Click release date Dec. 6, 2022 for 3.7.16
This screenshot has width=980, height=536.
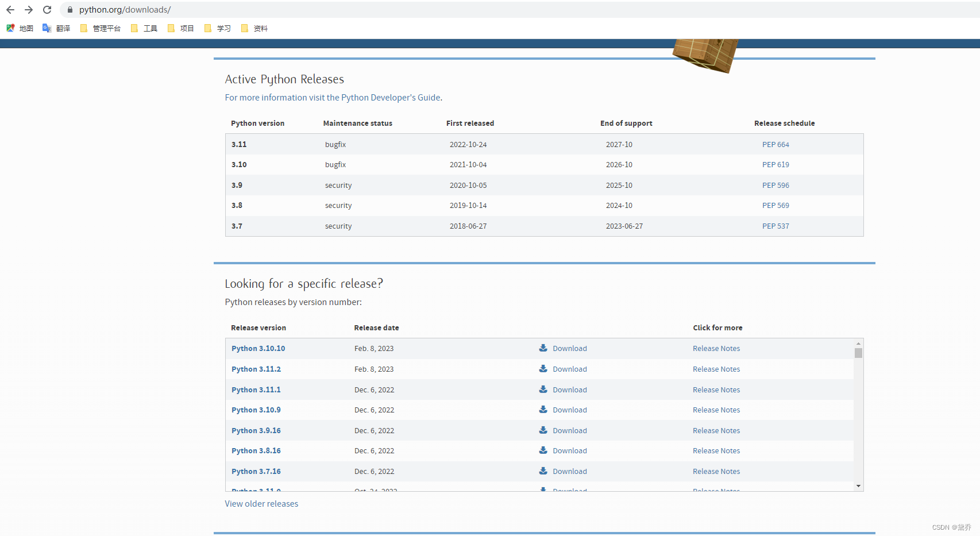[x=375, y=472]
